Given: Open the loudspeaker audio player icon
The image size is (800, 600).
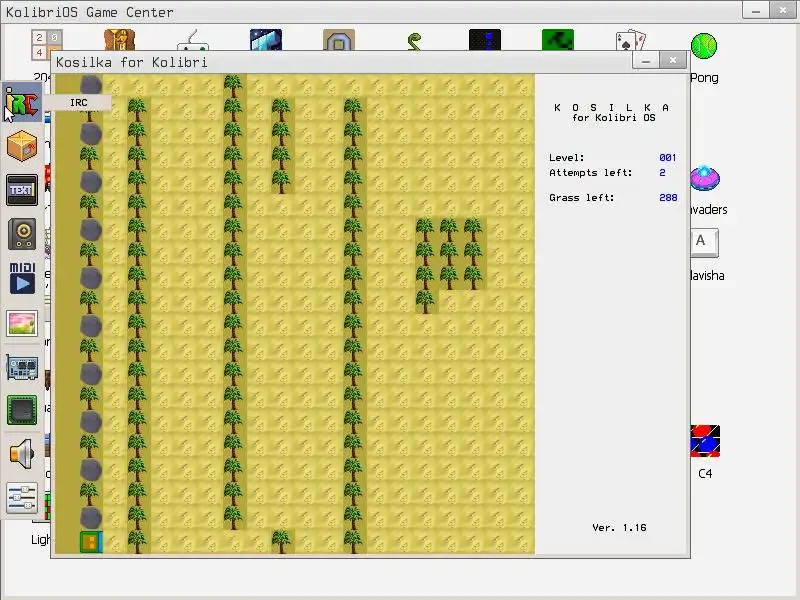Looking at the screenshot, I should [22, 234].
